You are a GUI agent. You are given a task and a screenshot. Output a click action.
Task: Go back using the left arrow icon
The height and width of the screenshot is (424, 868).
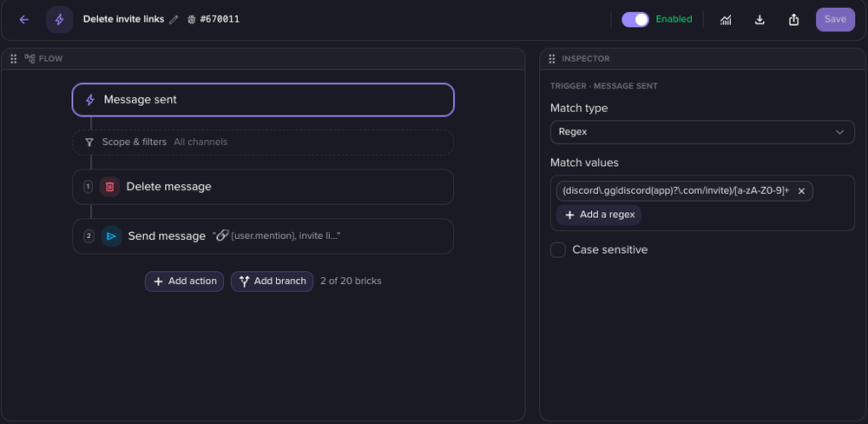23,19
